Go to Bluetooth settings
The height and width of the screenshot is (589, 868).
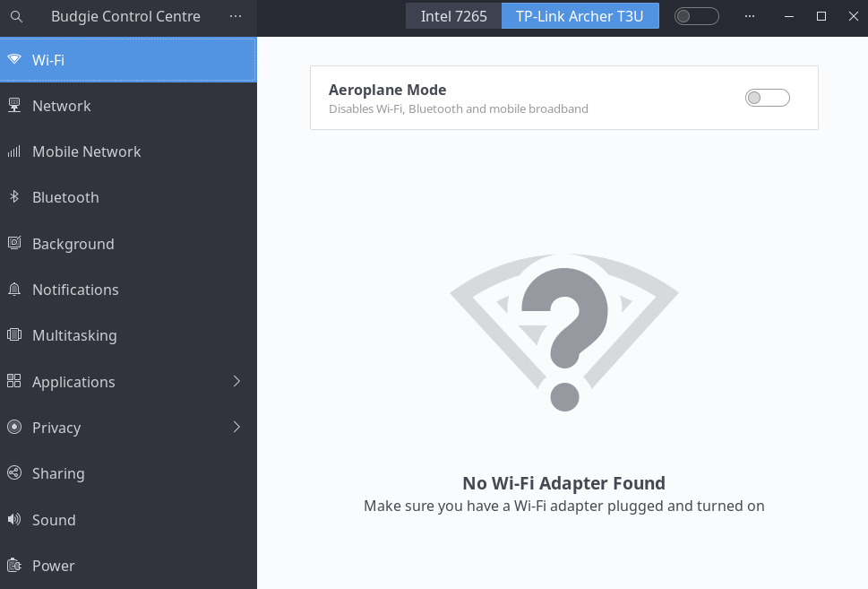(128, 197)
